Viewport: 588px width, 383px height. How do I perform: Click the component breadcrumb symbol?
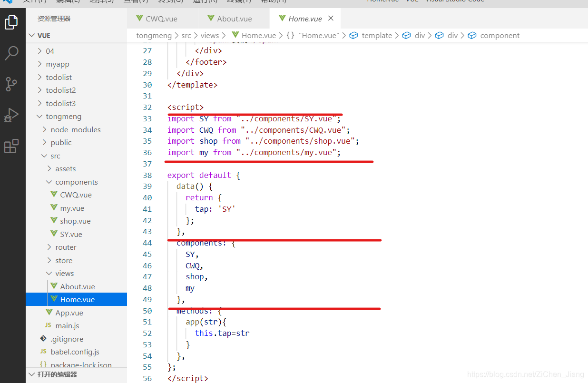click(494, 36)
